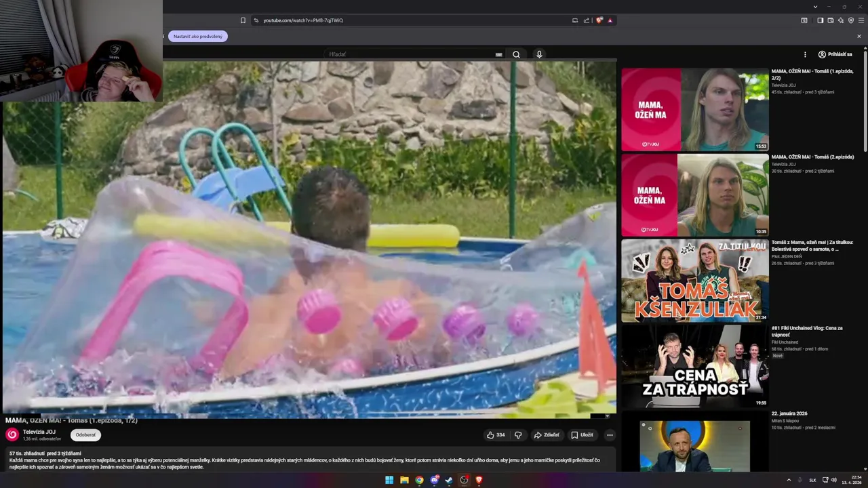Click the SLK keyboard language indicator
The width and height of the screenshot is (868, 488).
pos(812,480)
